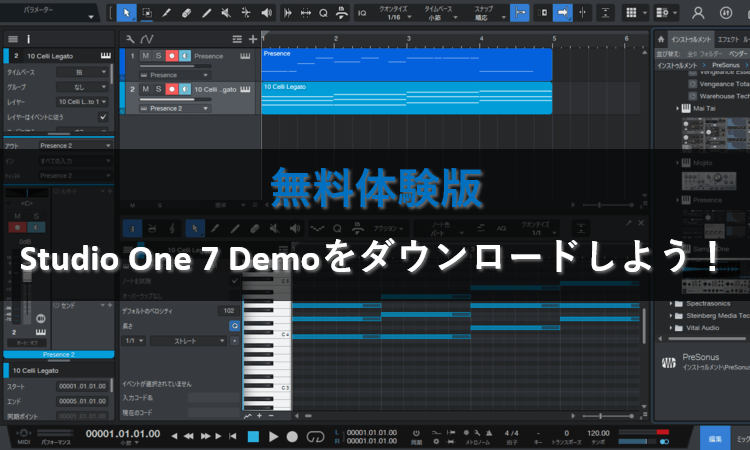Toggle record arm on track 1 Presence
This screenshot has height=450, width=750.
pyautogui.click(x=172, y=56)
